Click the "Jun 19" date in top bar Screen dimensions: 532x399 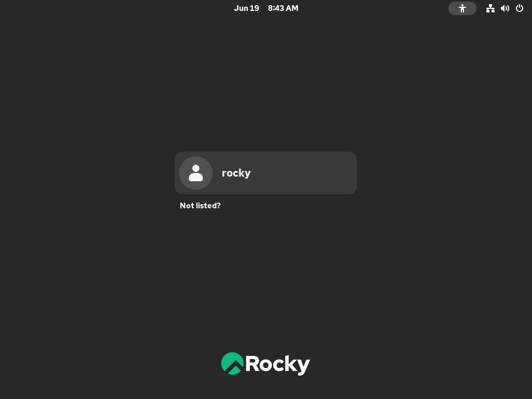coord(247,8)
